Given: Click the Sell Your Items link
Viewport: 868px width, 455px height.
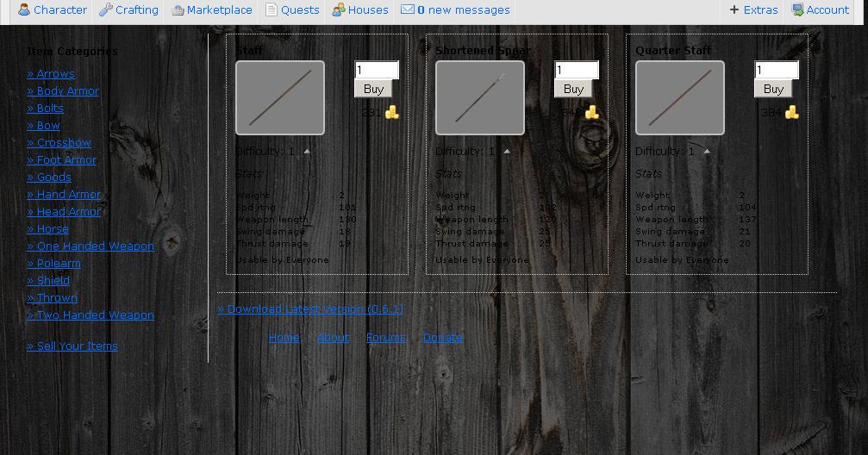Looking at the screenshot, I should [72, 346].
